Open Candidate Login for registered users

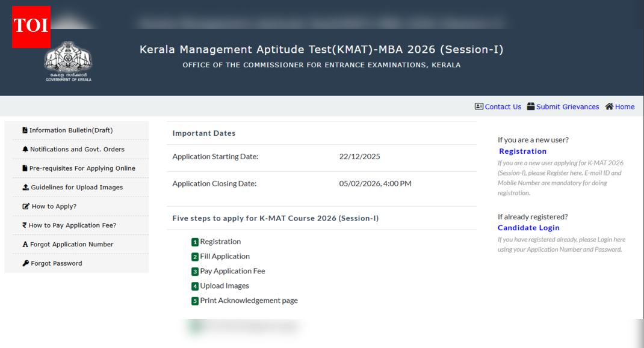[x=528, y=228]
